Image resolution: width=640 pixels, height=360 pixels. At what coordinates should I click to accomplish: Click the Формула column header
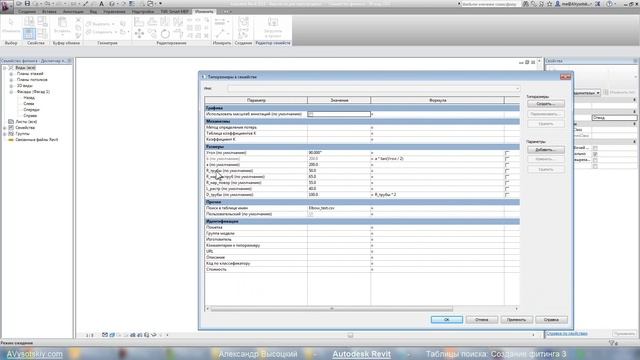[438, 100]
